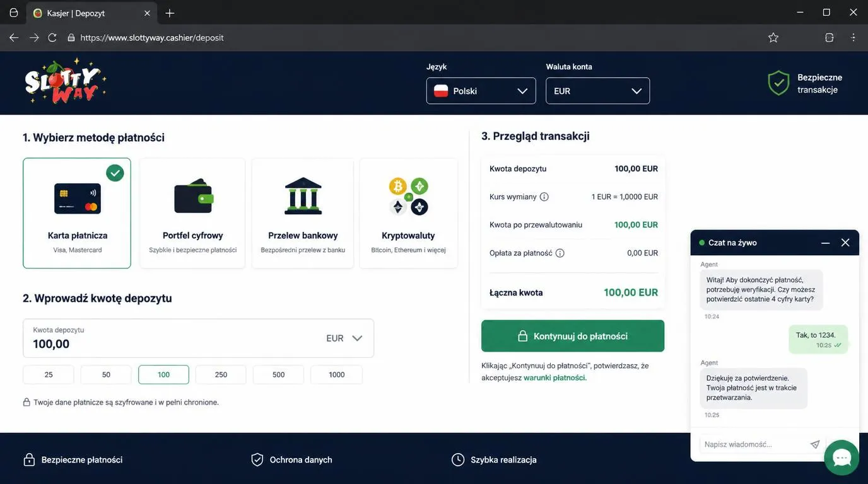The height and width of the screenshot is (484, 868).
Task: Click the secure transactions shield icon
Action: pyautogui.click(x=778, y=83)
